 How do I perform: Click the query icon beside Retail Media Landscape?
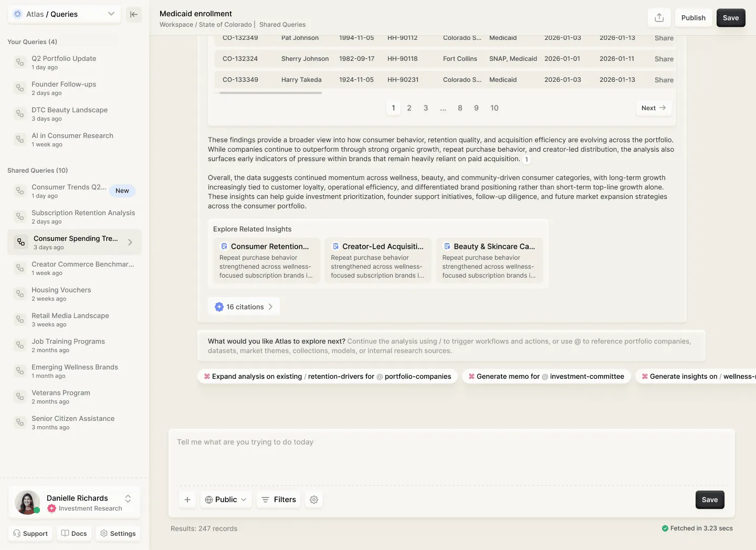pyautogui.click(x=20, y=320)
